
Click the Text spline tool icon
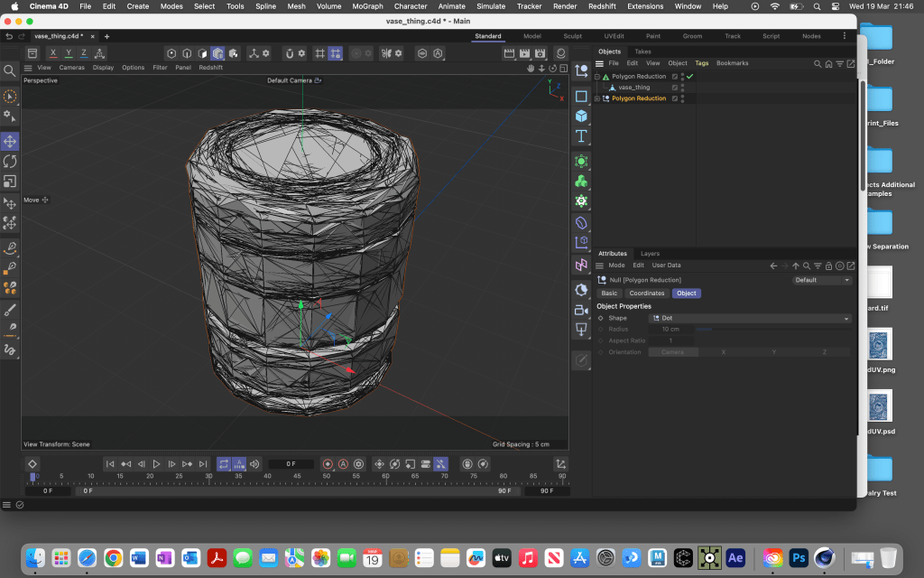pyautogui.click(x=581, y=136)
